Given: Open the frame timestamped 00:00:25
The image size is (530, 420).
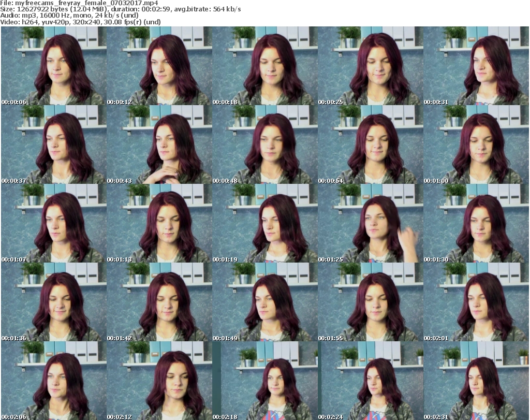Looking at the screenshot, I should point(371,66).
